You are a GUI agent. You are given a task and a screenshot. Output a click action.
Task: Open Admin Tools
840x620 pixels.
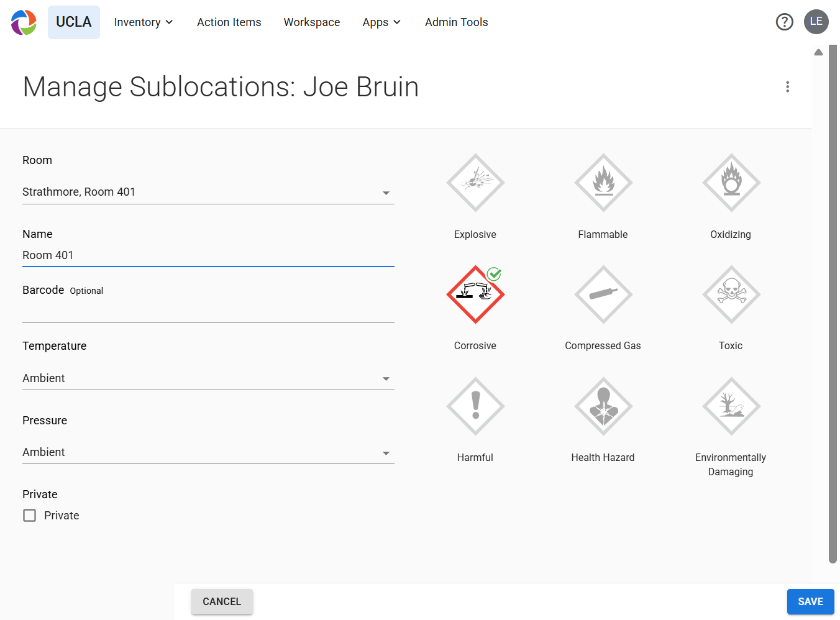coord(457,22)
